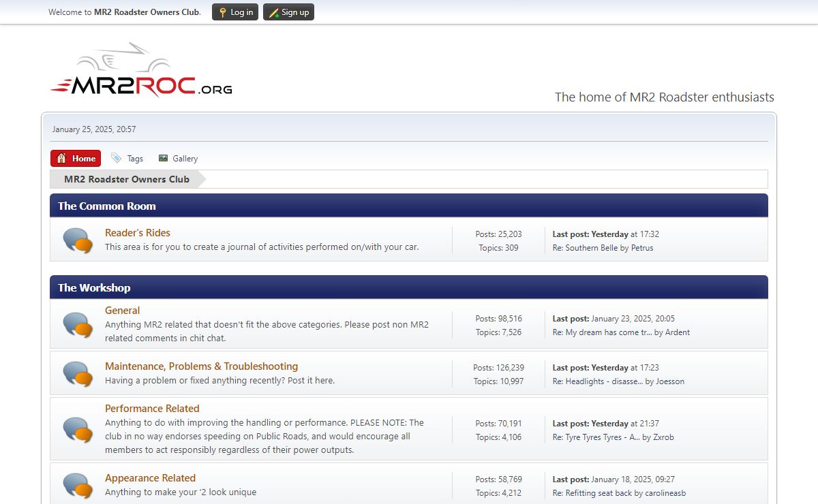Click 'Posts: 126,239' in Maintenance row
818x504 pixels.
tap(499, 368)
